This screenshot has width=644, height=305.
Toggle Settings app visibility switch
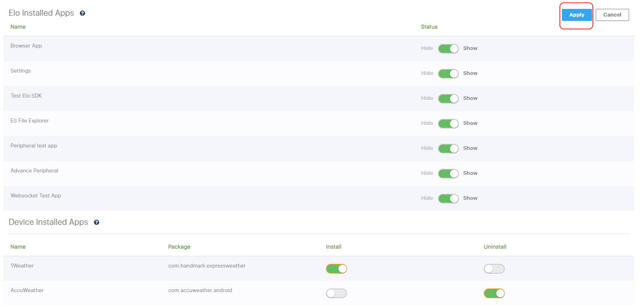click(448, 74)
